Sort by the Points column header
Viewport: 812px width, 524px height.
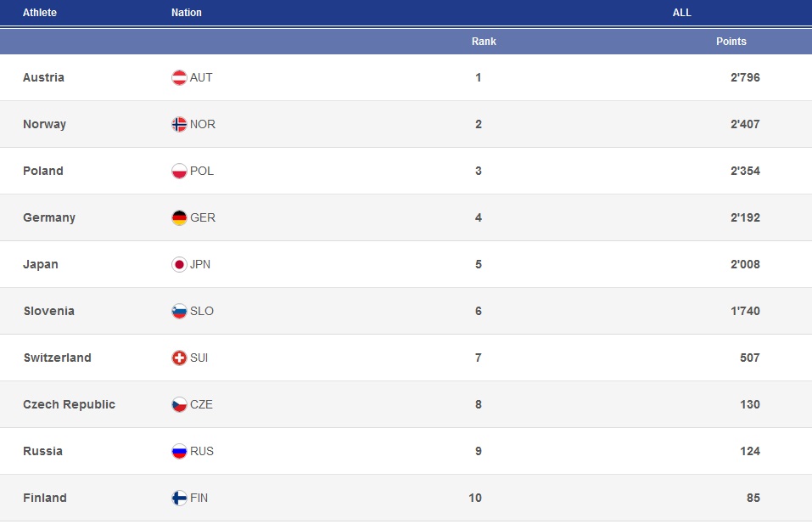coord(731,41)
